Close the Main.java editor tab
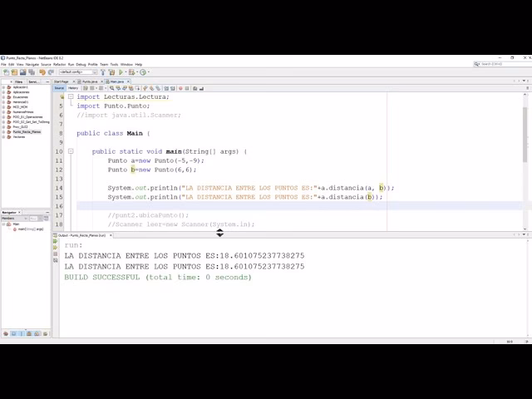The width and height of the screenshot is (532, 399). [x=128, y=81]
